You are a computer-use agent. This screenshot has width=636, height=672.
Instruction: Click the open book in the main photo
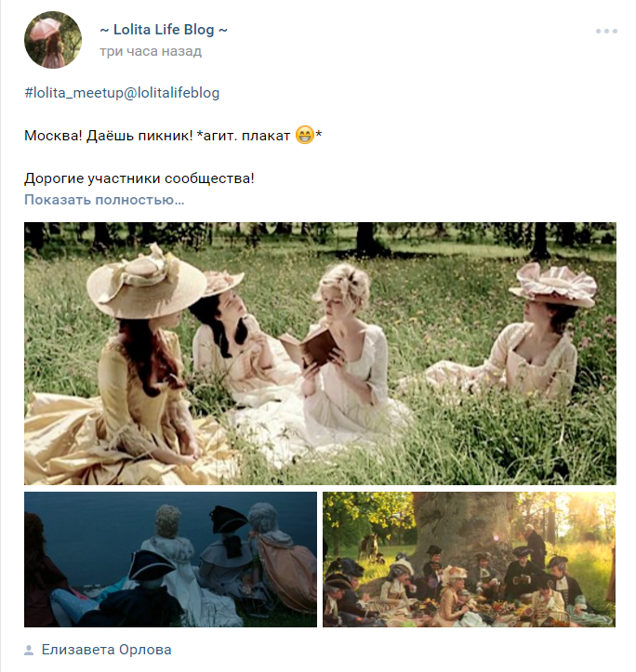pyautogui.click(x=307, y=346)
